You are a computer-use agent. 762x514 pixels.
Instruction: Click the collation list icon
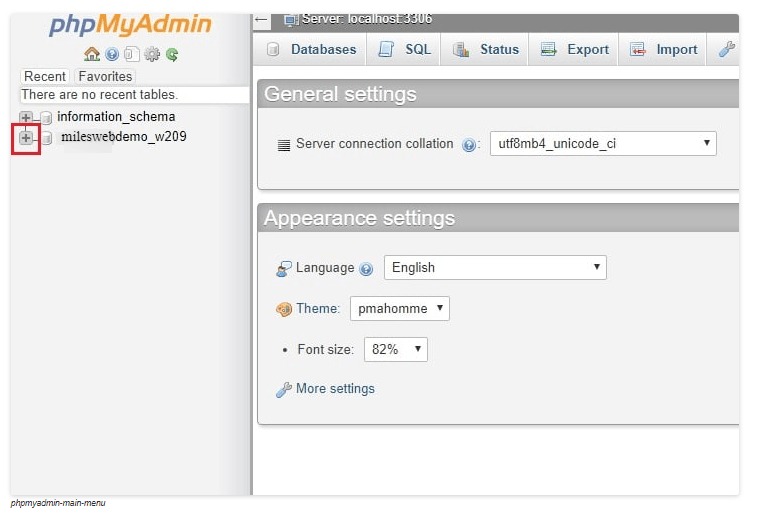point(284,145)
